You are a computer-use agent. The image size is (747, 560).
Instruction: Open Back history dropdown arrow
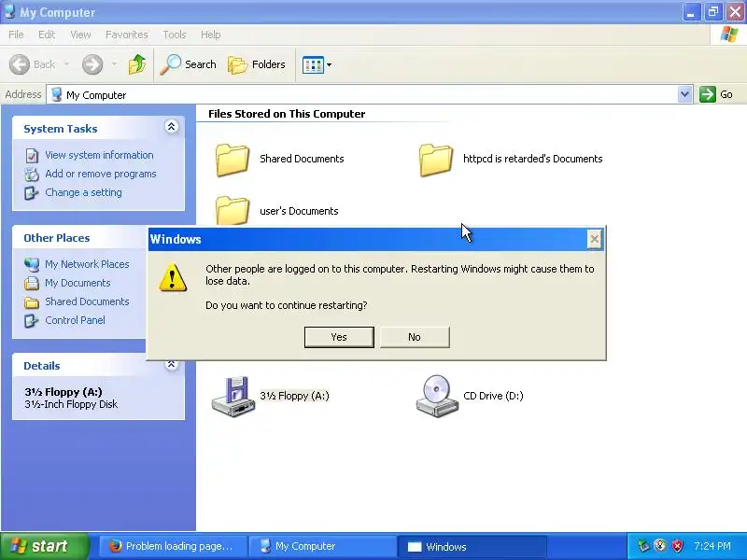coord(66,64)
